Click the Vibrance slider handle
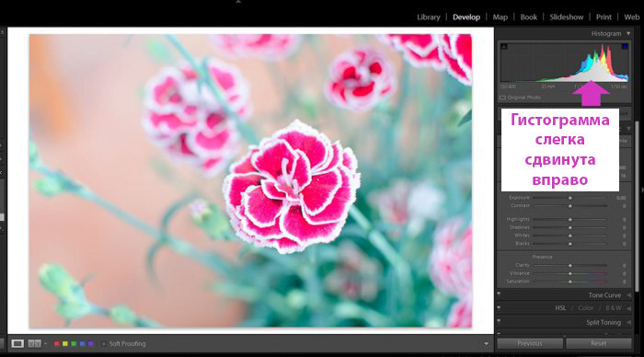The height and width of the screenshot is (357, 644). point(570,273)
